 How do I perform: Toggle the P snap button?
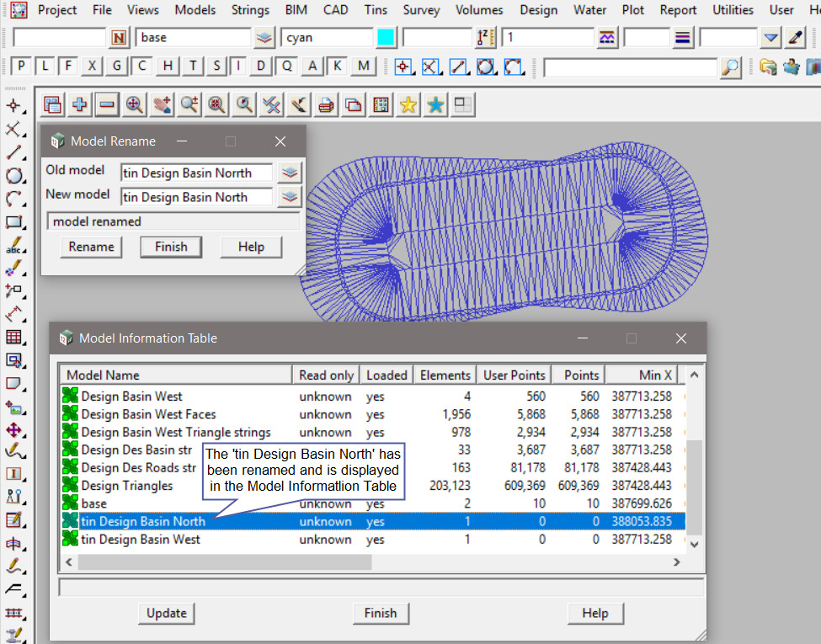point(22,67)
